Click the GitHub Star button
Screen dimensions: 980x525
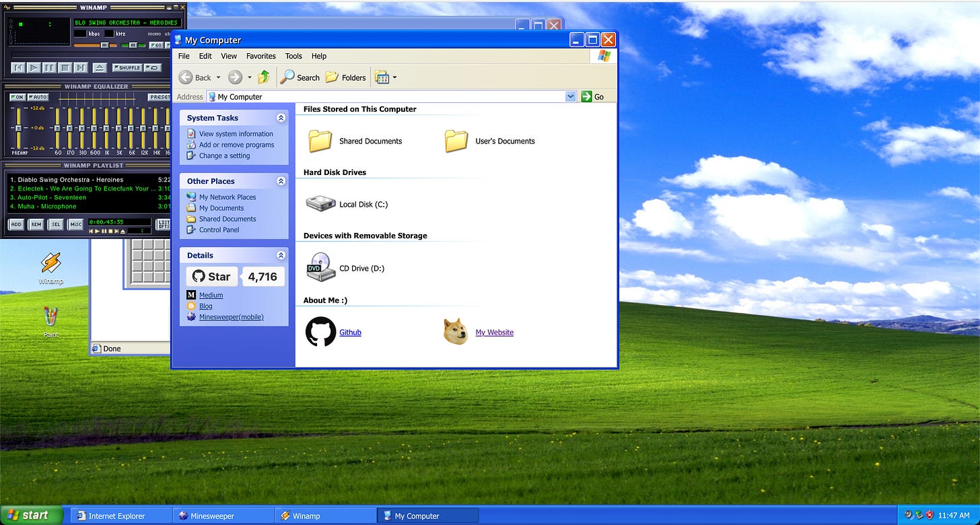212,277
